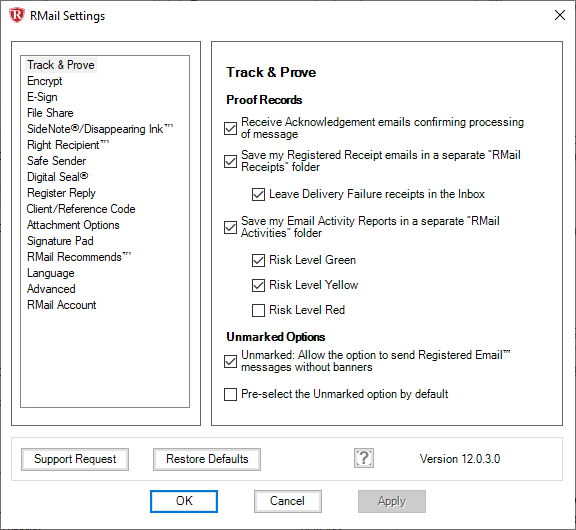This screenshot has width=576, height=530.
Task: Select E-Sign in the settings list
Action: tap(42, 97)
